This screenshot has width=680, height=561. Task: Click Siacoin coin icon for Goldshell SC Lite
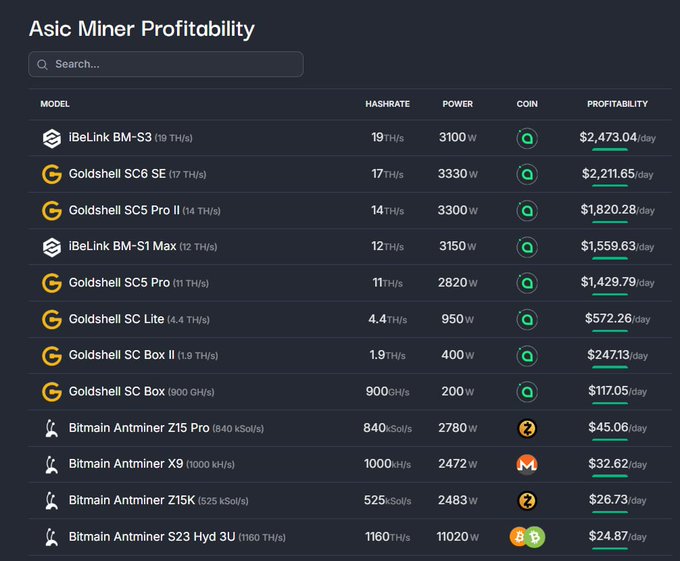[527, 320]
